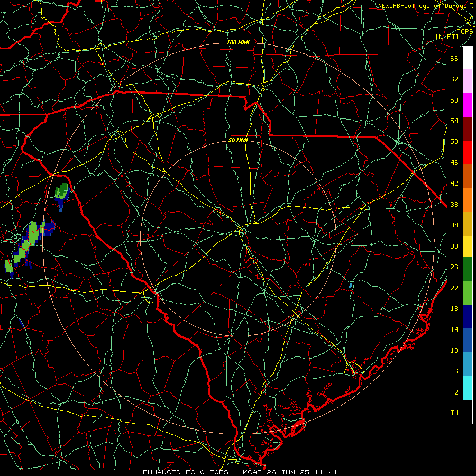Click the white 66 kft color swatch
Screen dimensions: 476x476
[467, 58]
